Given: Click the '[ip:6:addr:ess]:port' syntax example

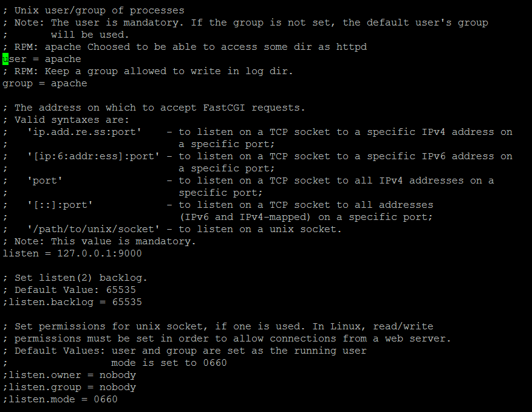Looking at the screenshot, I should click(94, 156).
